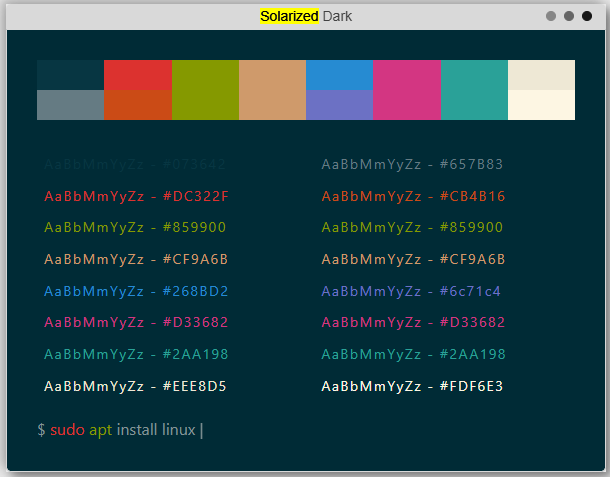
Task: Select the faint "#073642" sample text line
Action: point(135,164)
